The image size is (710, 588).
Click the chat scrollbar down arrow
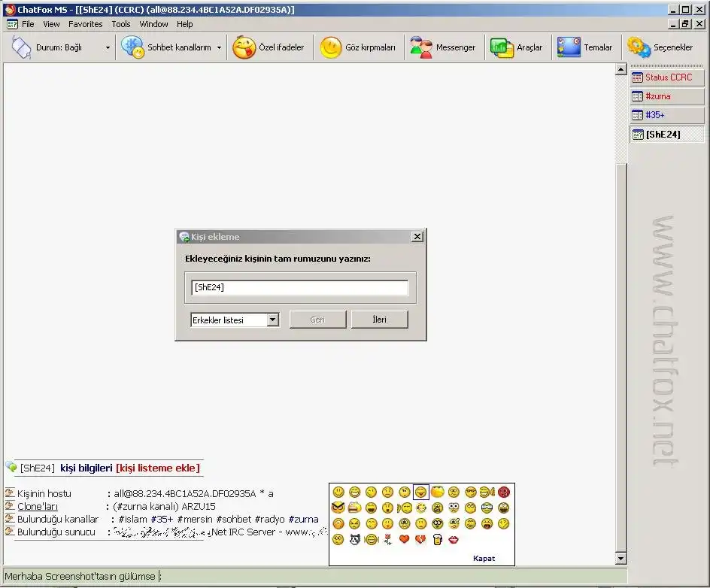620,559
